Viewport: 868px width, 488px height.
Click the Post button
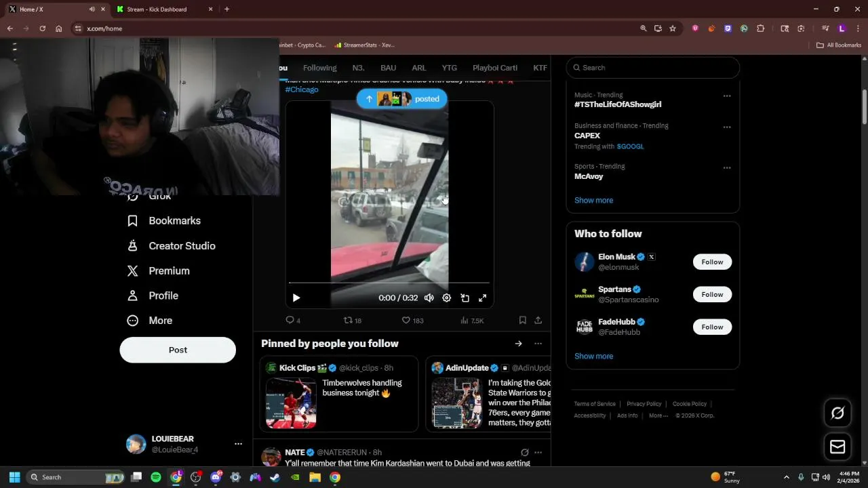tap(178, 350)
